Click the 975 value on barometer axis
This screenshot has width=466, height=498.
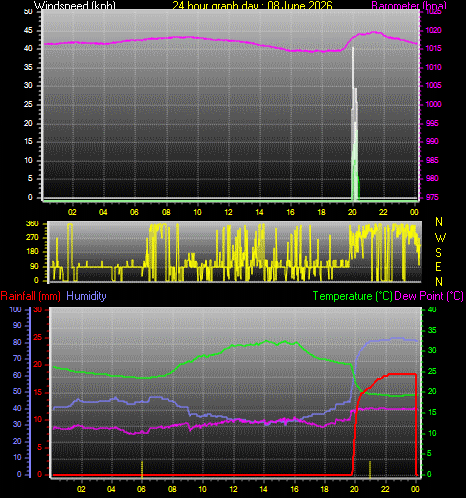[x=432, y=197]
